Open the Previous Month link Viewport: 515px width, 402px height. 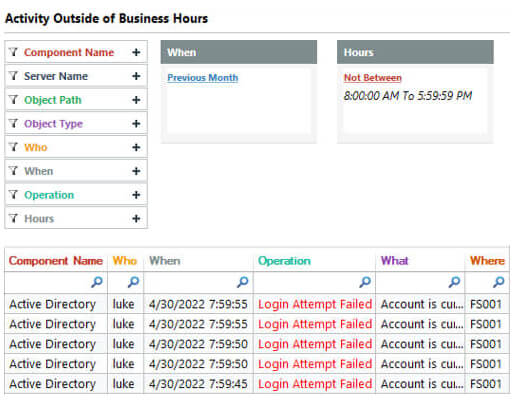(203, 78)
